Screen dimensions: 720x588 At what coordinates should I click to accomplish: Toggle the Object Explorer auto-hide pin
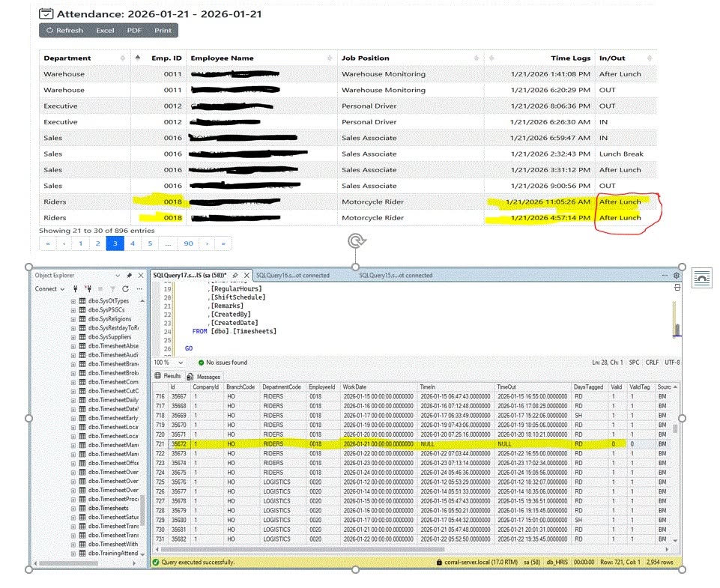pos(129,276)
